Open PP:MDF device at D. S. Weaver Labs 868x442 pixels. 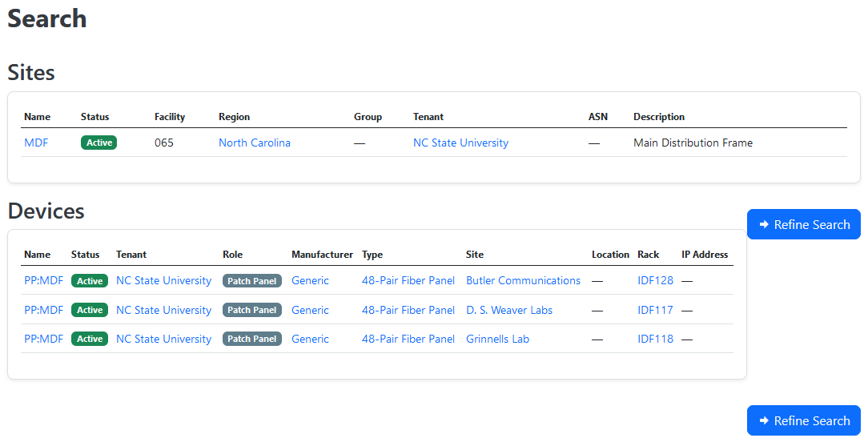[x=43, y=310]
